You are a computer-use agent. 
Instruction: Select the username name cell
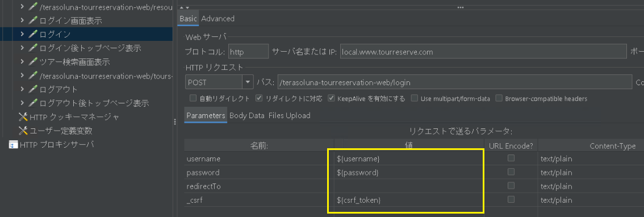coord(259,158)
